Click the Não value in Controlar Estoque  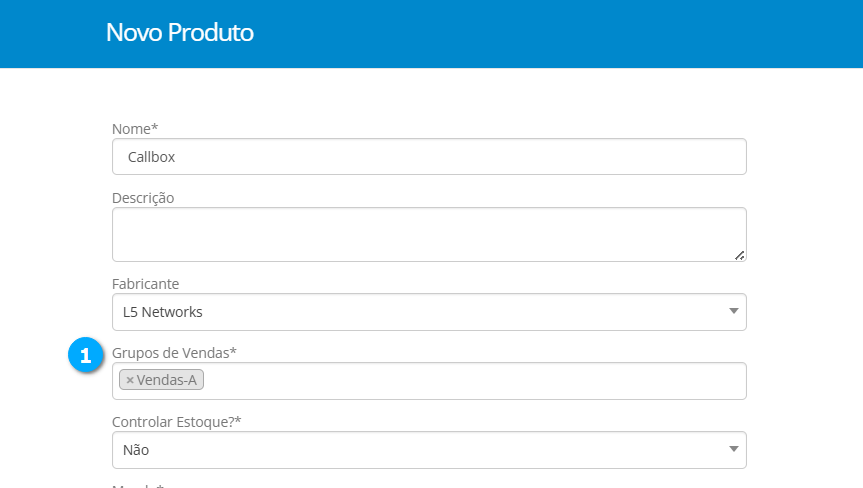pos(135,450)
